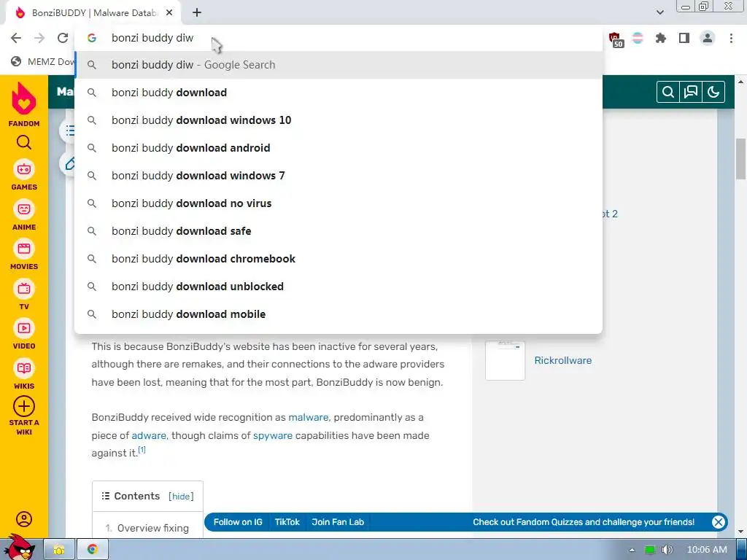Select the 'bonzi buddy download' suggestion

click(x=338, y=93)
